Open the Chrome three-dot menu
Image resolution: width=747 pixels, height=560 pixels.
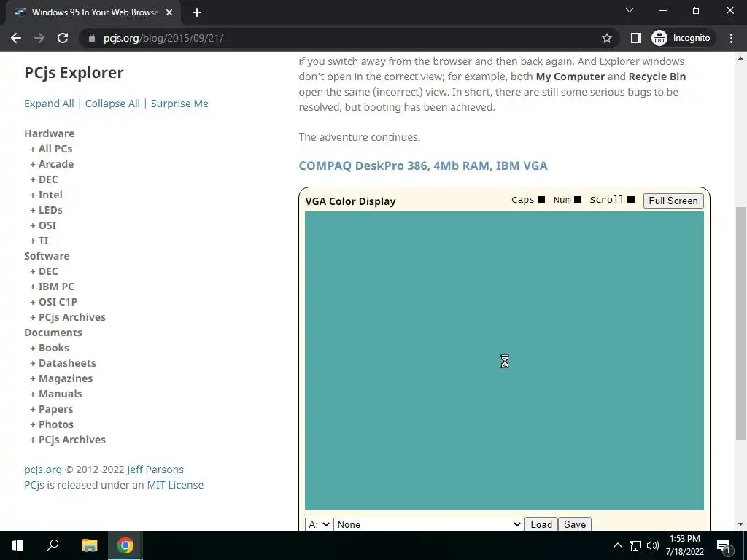[x=731, y=38]
